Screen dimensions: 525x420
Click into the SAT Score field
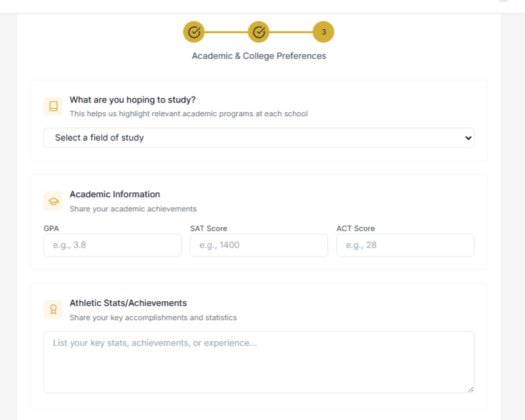point(258,245)
